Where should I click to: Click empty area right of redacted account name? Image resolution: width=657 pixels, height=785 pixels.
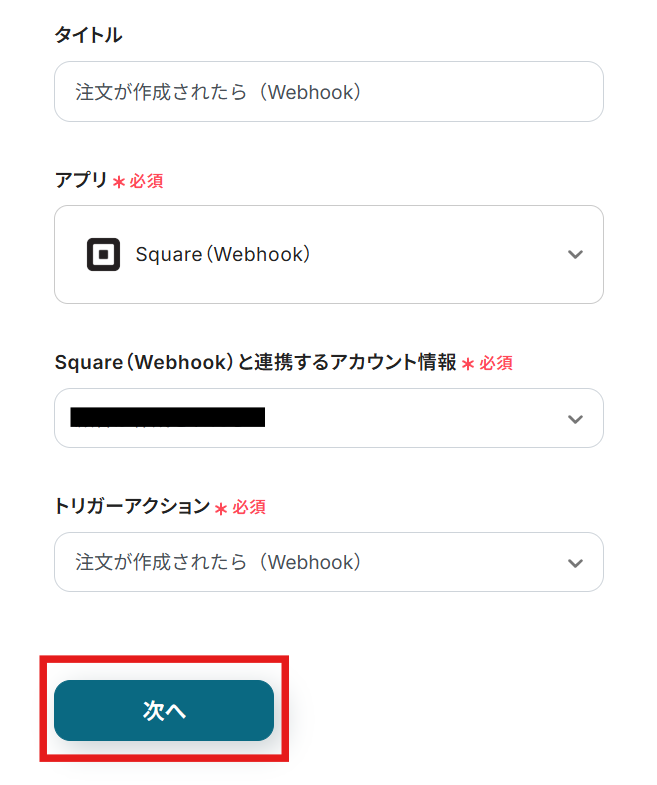point(410,419)
